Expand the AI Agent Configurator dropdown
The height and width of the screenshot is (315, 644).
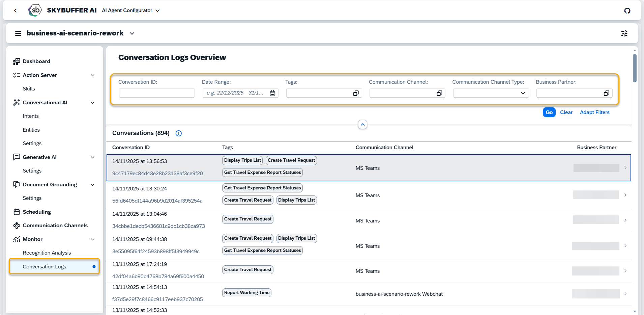[x=157, y=10]
